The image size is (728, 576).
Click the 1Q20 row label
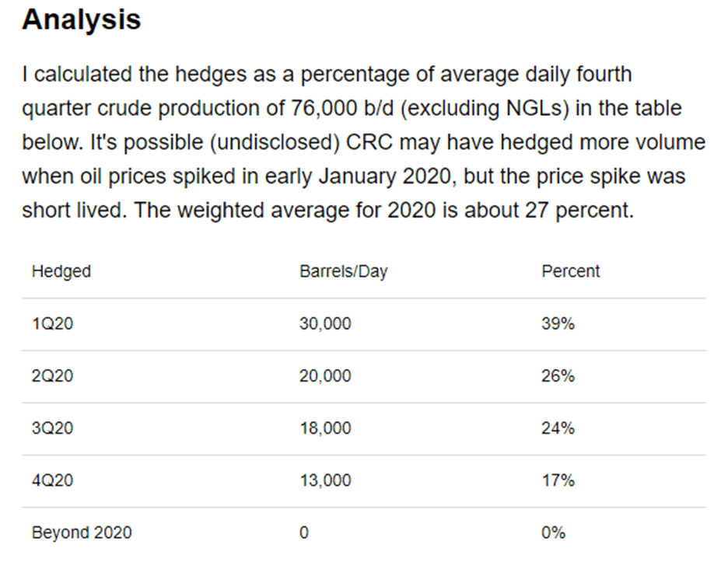tap(53, 324)
